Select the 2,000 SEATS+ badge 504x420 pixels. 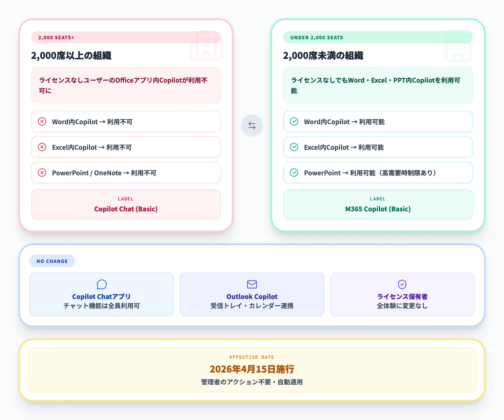pyautogui.click(x=56, y=37)
